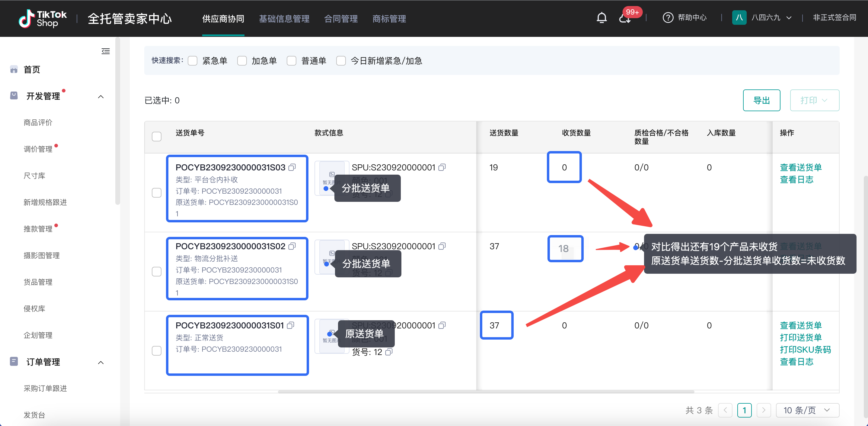Select the POCYB2309230000031S03 row checkbox
The width and height of the screenshot is (868, 426).
point(157,193)
